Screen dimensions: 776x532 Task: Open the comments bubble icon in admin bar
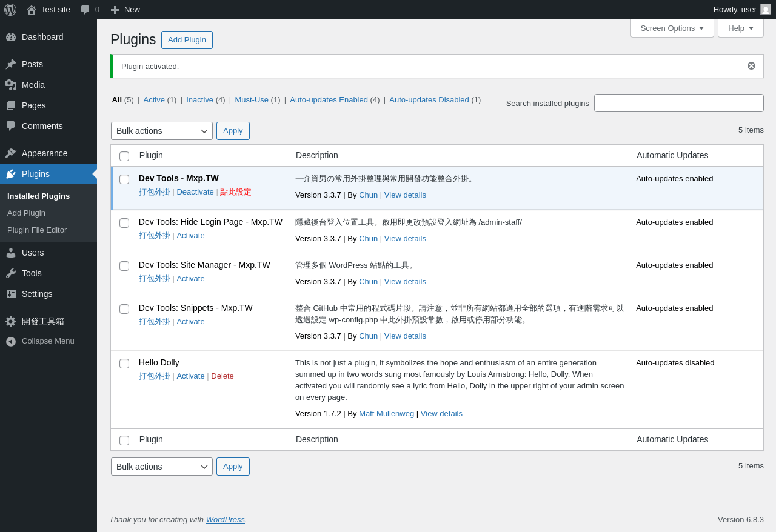pyautogui.click(x=85, y=10)
